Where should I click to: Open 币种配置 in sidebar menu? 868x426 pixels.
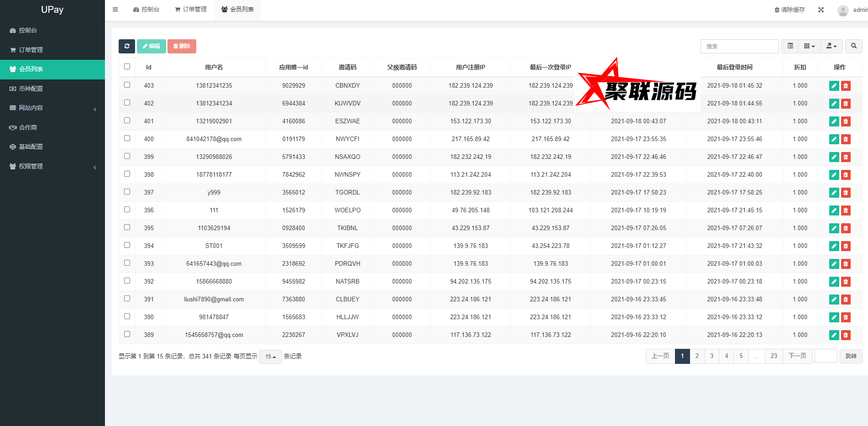coord(52,89)
